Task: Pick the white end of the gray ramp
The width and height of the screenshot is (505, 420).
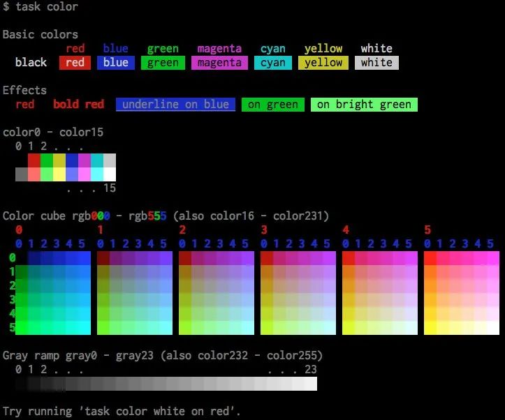Action: 310,384
